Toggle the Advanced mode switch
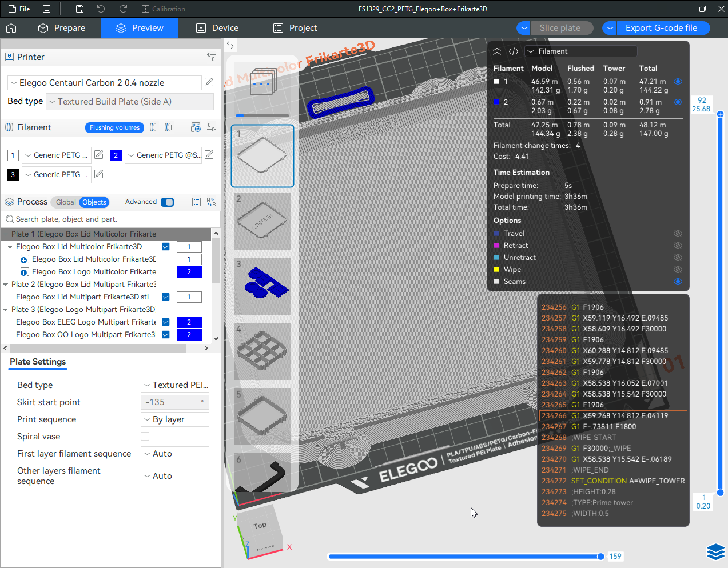 point(168,202)
